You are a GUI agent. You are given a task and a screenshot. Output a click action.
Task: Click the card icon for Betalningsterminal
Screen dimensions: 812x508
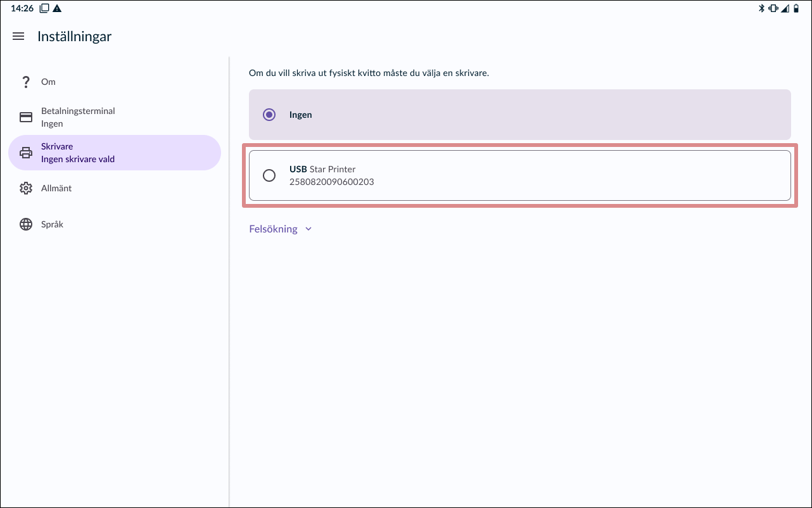click(x=26, y=117)
